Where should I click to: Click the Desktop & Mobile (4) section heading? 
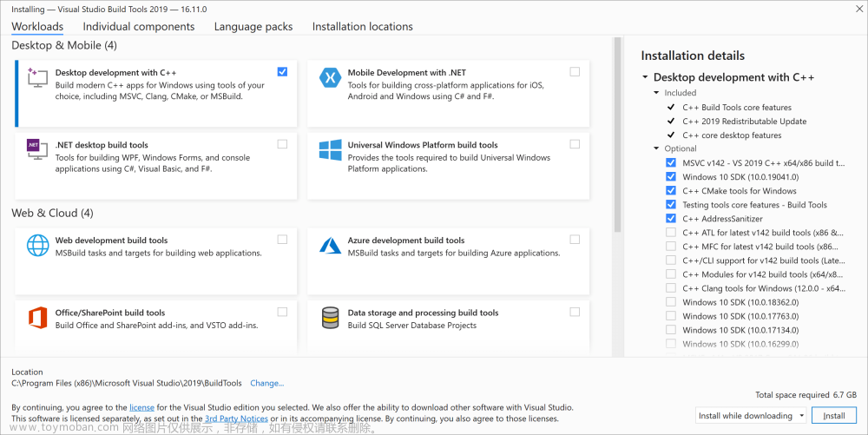[x=64, y=45]
